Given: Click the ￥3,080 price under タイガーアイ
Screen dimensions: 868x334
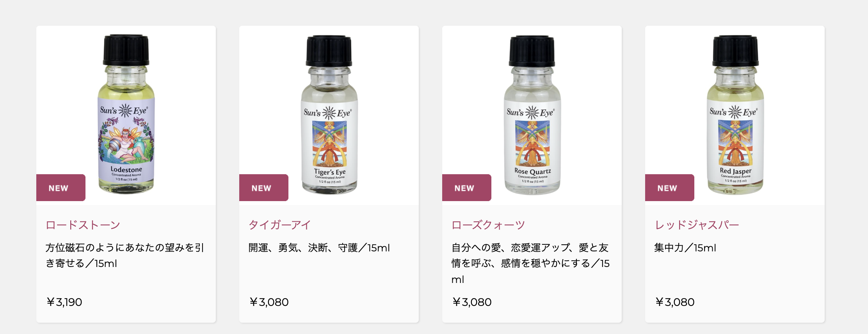Looking at the screenshot, I should click(269, 302).
